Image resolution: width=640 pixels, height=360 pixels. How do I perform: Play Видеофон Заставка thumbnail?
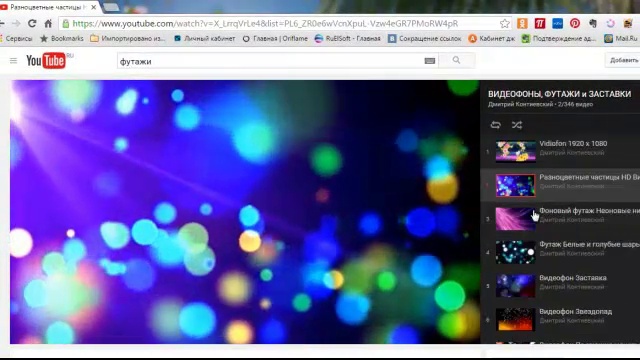coord(516,286)
